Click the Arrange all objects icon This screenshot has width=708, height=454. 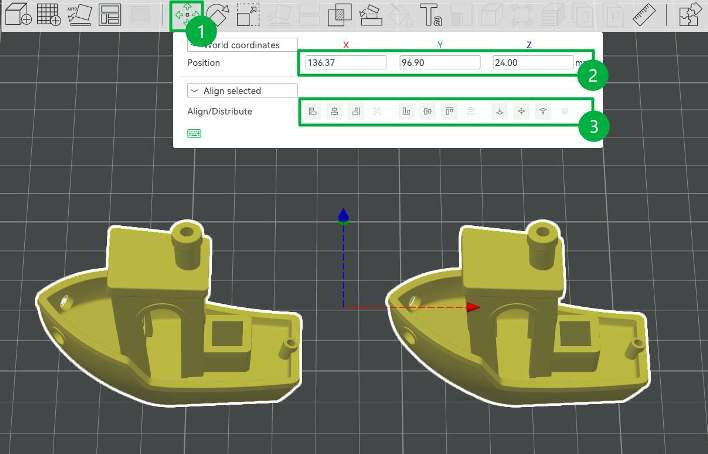(x=110, y=14)
